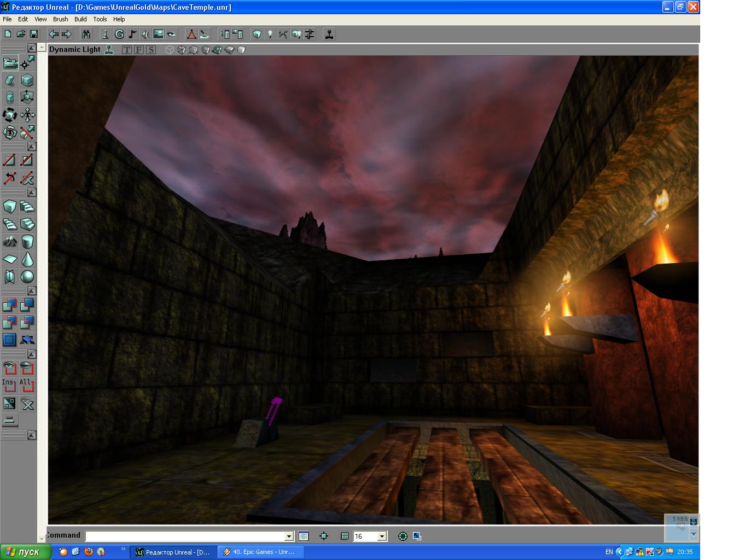Image resolution: width=745 pixels, height=560 pixels.
Task: Click the Intersect brush tool
Action: point(10,322)
